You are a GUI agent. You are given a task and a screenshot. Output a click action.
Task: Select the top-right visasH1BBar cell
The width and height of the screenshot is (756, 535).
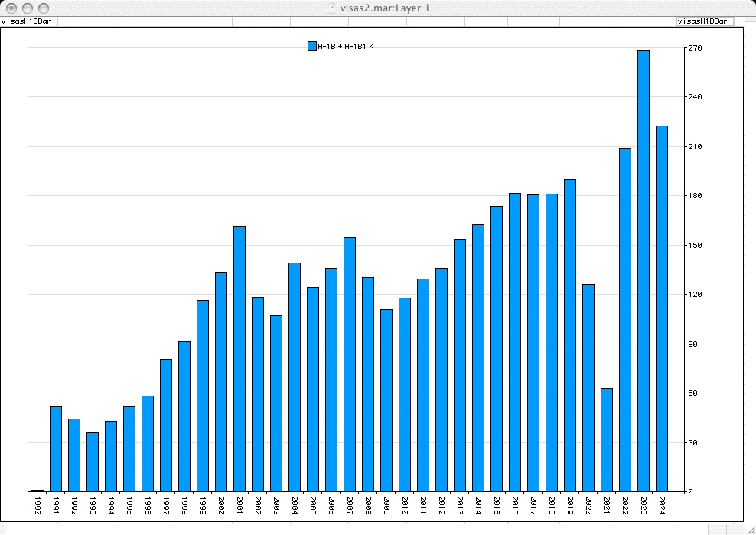point(704,21)
